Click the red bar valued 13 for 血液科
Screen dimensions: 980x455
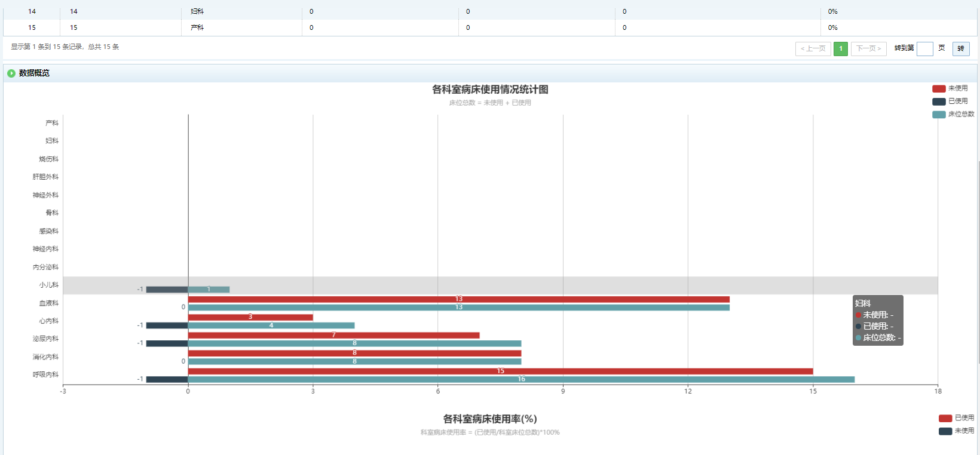[x=459, y=299]
